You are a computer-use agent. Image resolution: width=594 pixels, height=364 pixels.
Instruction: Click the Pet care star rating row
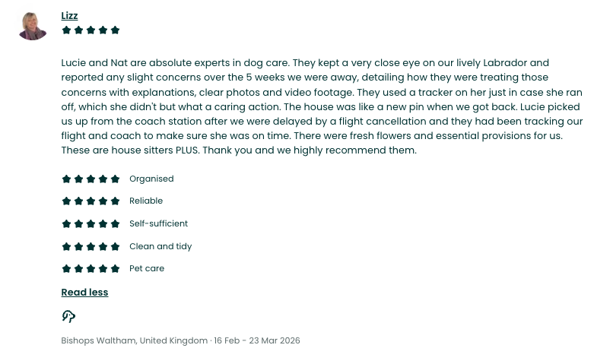coord(113,269)
